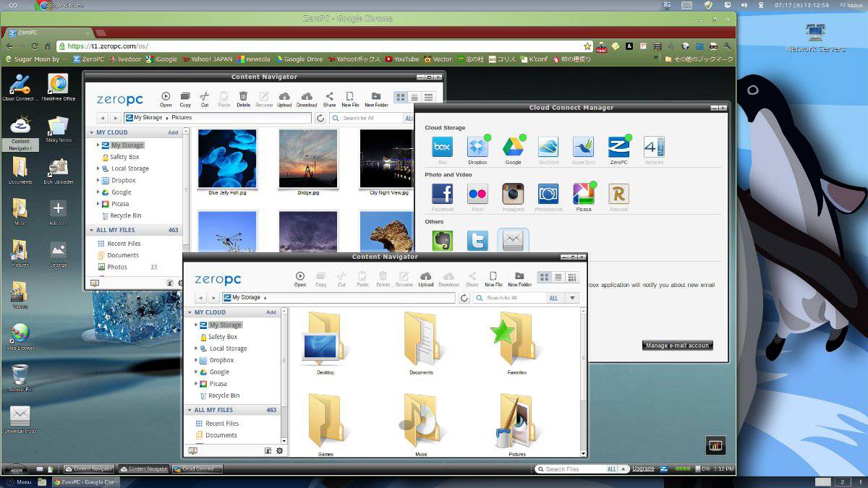Select the Google Drive service in Cloud Connect Manager
868x488 pixels.
514,150
